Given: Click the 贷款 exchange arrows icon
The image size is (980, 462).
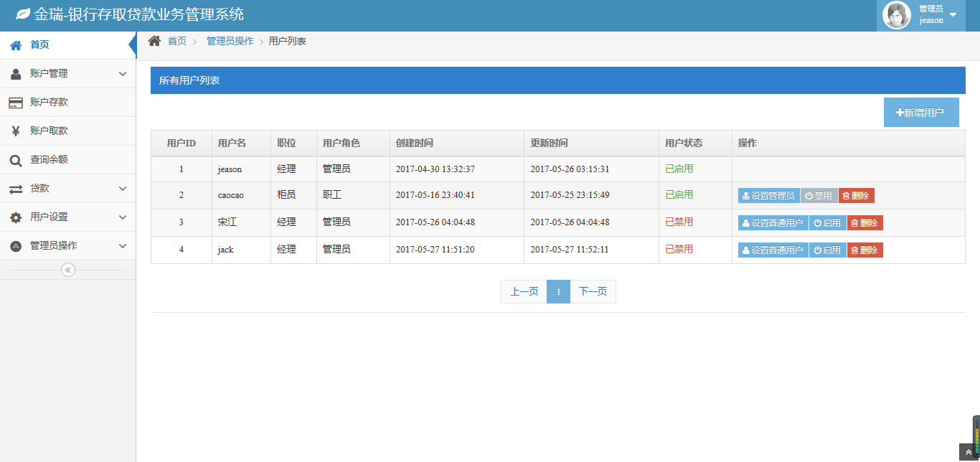Looking at the screenshot, I should click(x=16, y=189).
